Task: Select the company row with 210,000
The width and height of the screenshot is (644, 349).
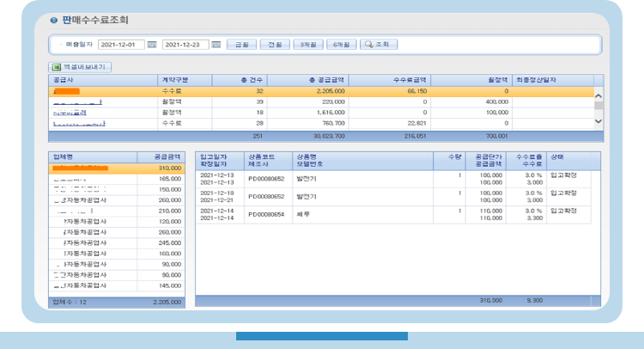Action: point(117,211)
